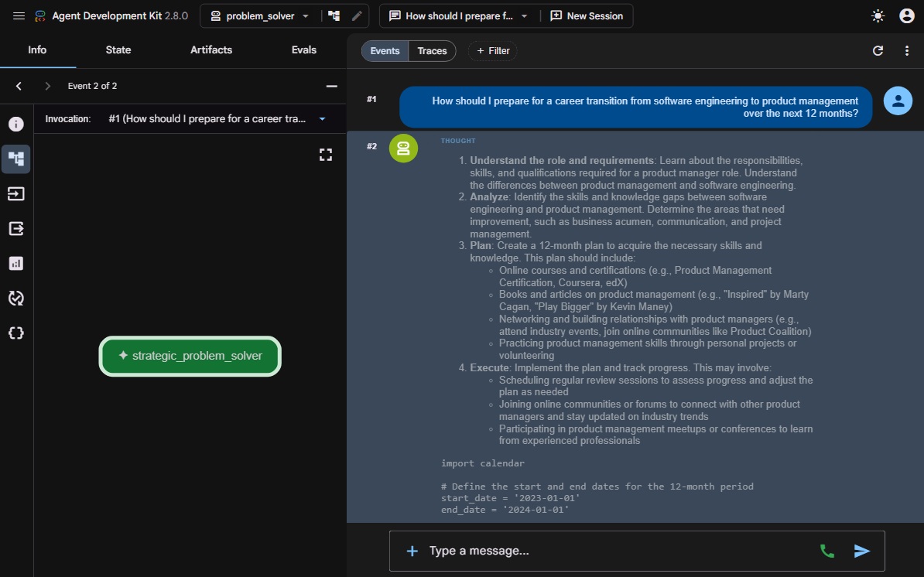
Task: Open the raw JSON braces sidebar icon
Action: click(16, 333)
